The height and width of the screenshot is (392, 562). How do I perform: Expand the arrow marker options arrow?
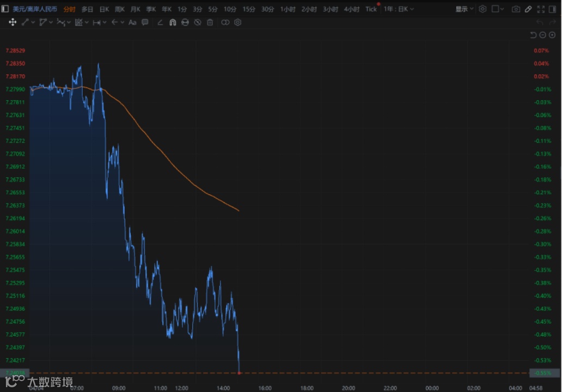[122, 22]
